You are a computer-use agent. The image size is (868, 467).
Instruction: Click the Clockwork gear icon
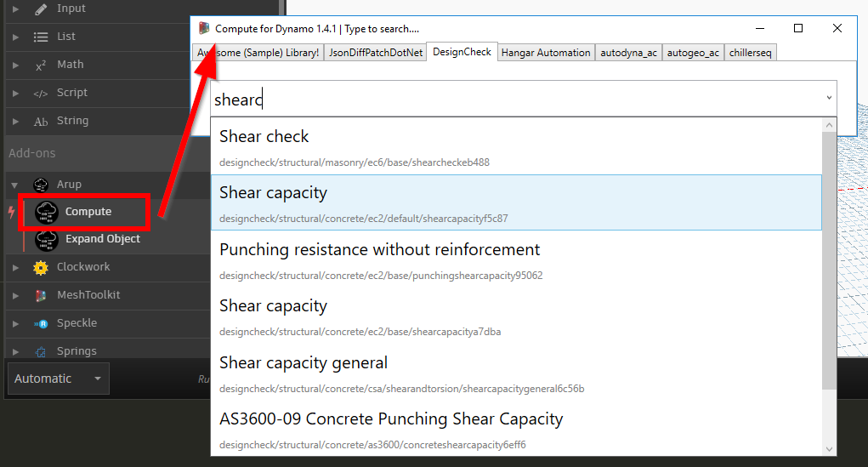41,268
